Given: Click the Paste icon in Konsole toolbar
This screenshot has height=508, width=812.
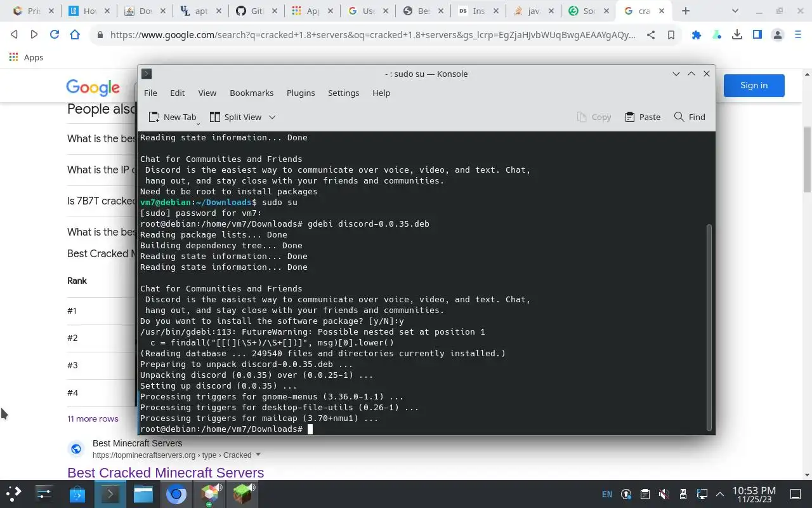Looking at the screenshot, I should (630, 117).
